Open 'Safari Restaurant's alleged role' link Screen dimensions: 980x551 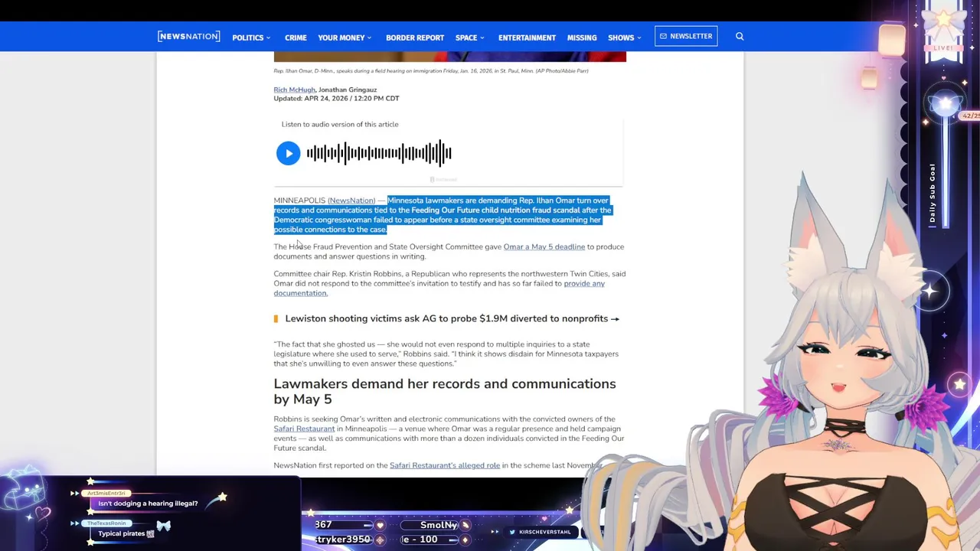pyautogui.click(x=445, y=465)
